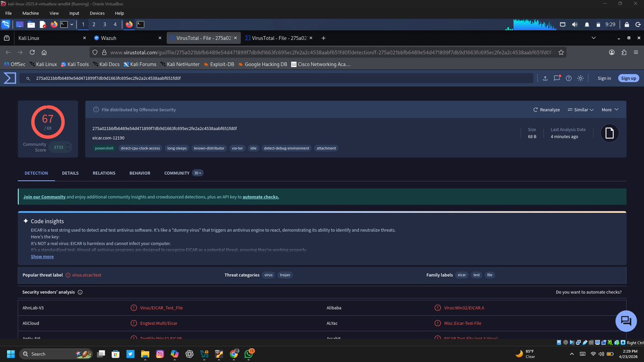Select the DETECTION tab
Screen dimensions: 644x362
[x=36, y=173]
